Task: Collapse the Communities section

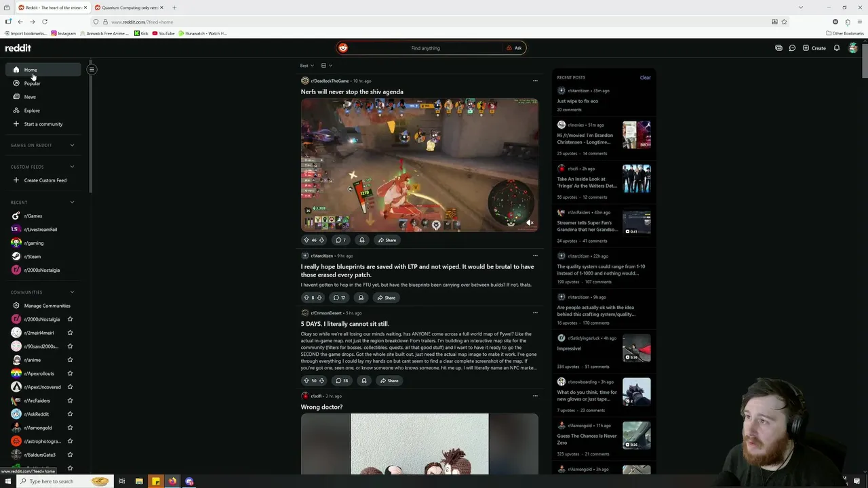Action: (x=72, y=292)
